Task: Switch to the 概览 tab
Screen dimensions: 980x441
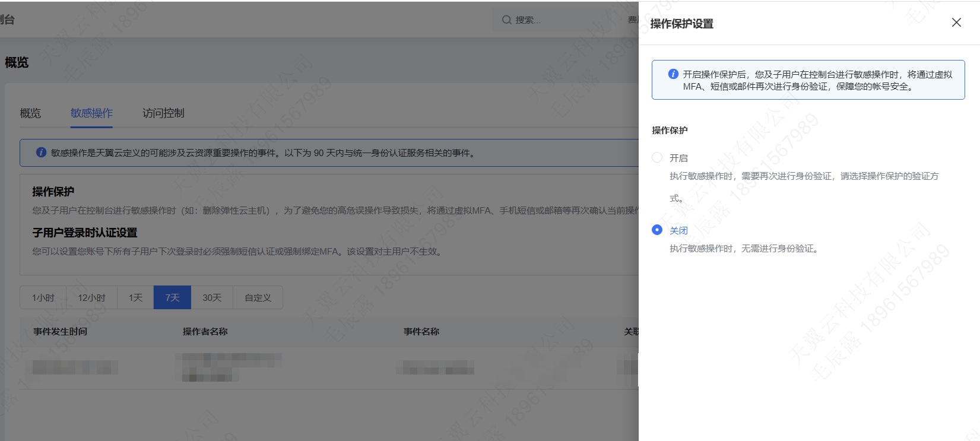Action: pyautogui.click(x=30, y=113)
